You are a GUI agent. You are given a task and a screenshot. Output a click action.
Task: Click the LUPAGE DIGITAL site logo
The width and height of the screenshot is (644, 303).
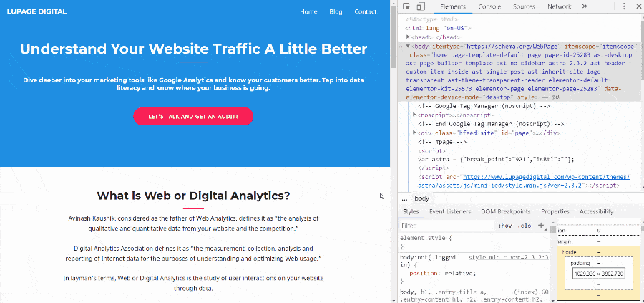pyautogui.click(x=36, y=11)
